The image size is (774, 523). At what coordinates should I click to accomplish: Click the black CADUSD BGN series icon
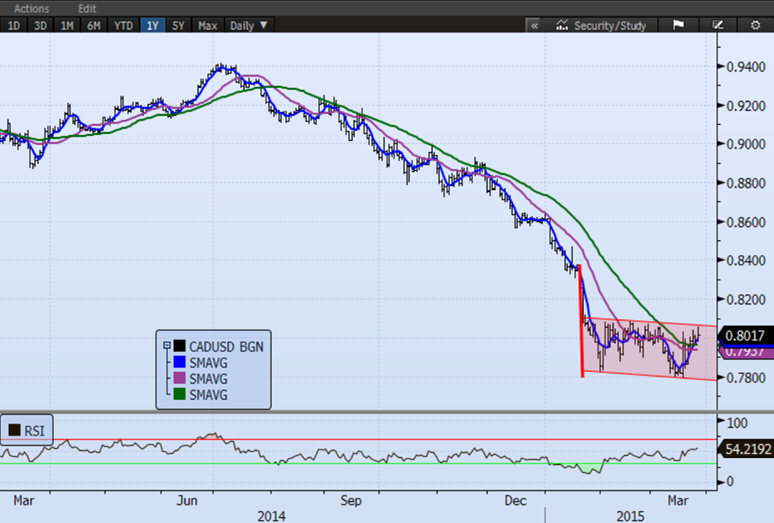click(180, 346)
